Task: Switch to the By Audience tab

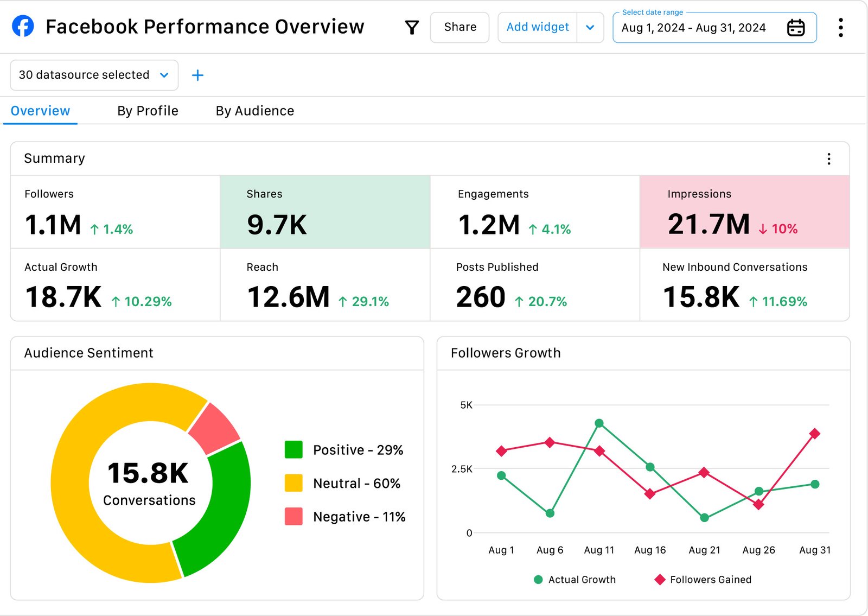Action: click(254, 111)
